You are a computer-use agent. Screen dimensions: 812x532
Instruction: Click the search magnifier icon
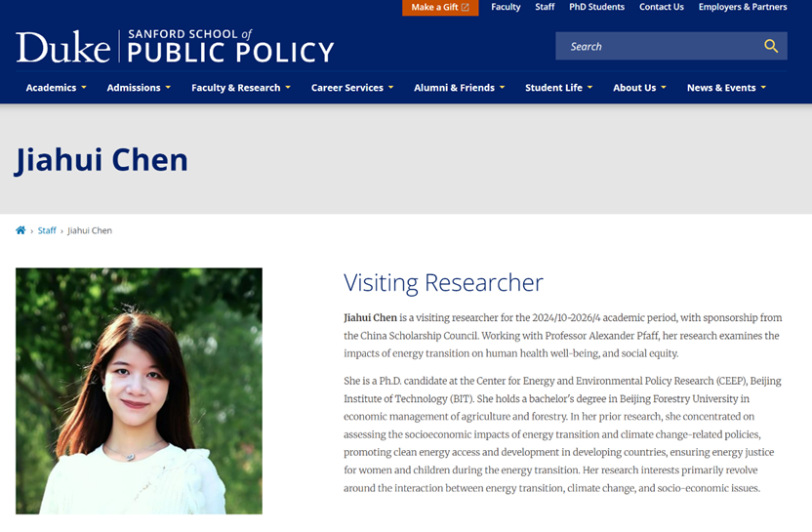tap(771, 46)
